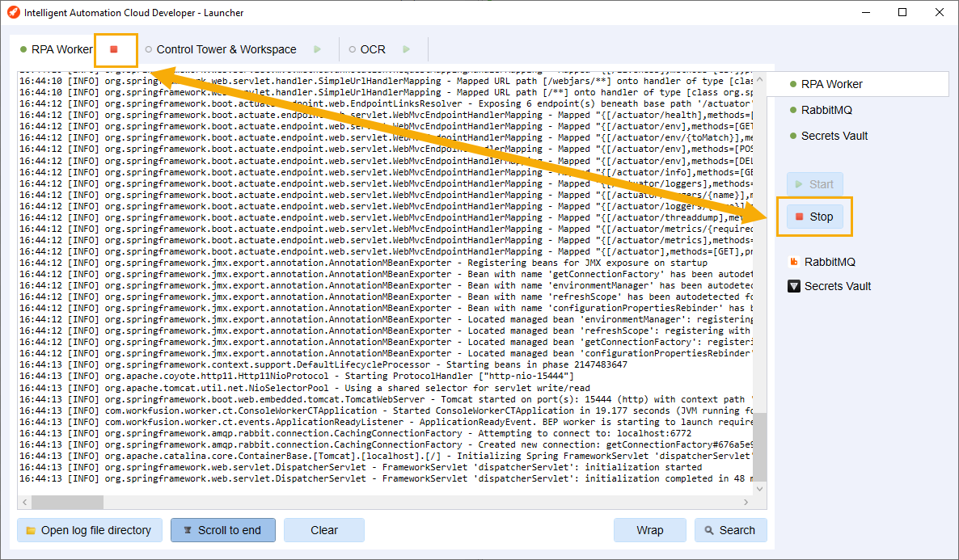Click the RabbitMQ orange logo icon
The width and height of the screenshot is (959, 560).
[x=794, y=262]
